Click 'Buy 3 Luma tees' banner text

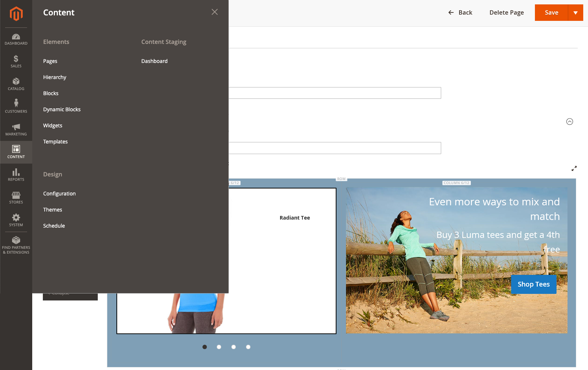(498, 242)
